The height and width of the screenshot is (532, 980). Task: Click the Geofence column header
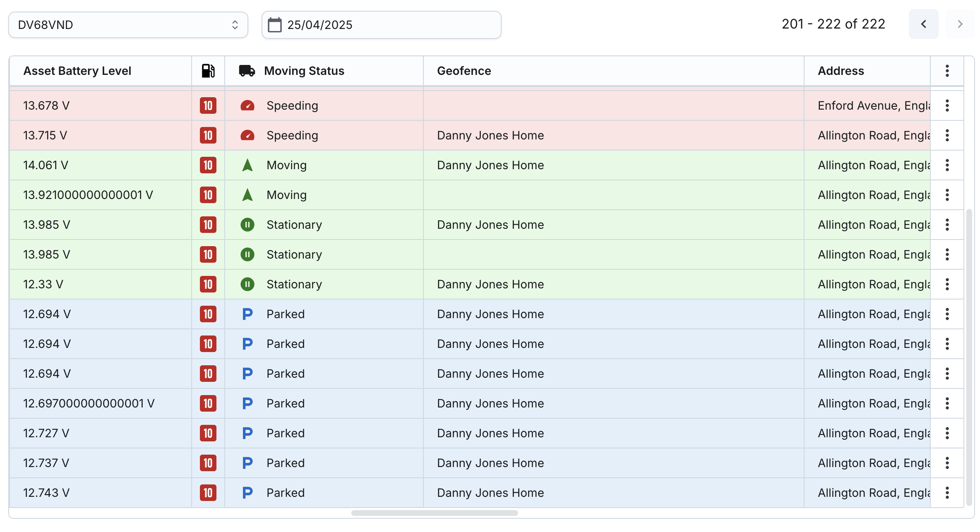(464, 71)
